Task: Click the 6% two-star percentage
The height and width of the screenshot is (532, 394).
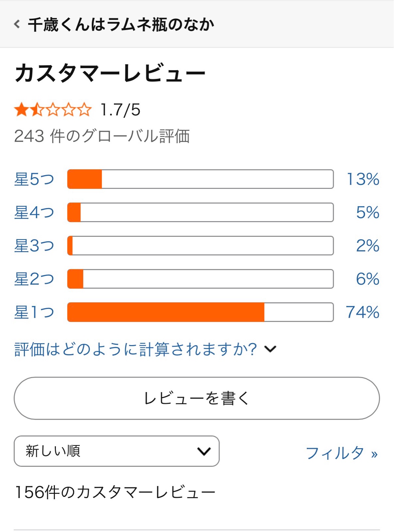Action: 367,279
